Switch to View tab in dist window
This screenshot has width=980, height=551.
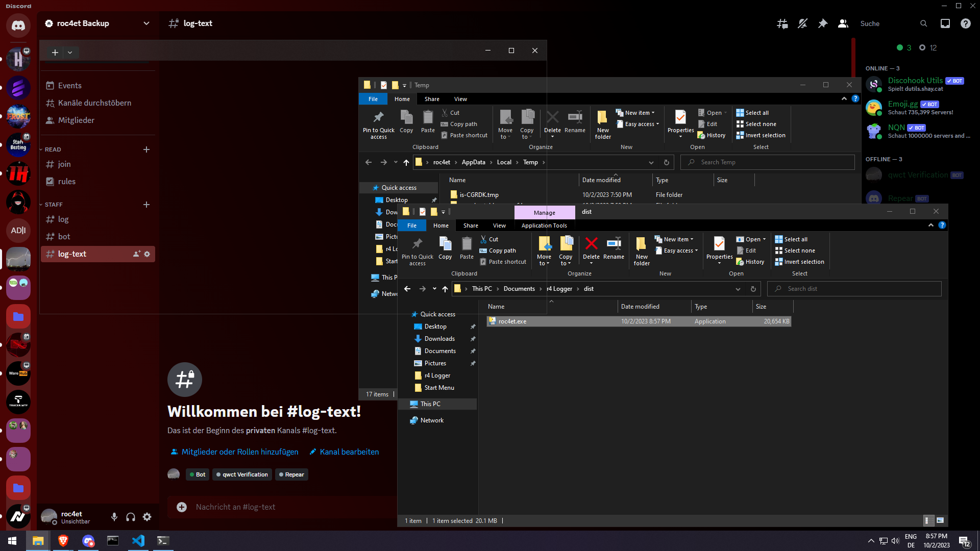499,226
